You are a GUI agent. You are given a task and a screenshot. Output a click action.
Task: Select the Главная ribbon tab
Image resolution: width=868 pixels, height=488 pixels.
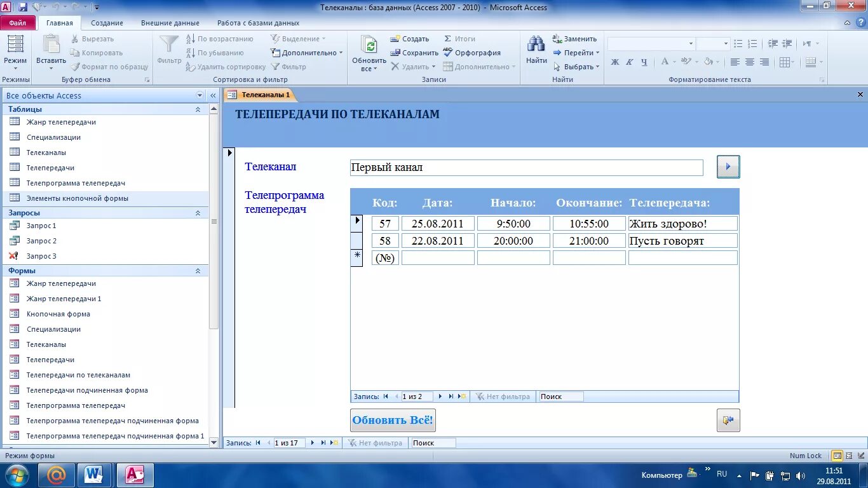coord(60,23)
